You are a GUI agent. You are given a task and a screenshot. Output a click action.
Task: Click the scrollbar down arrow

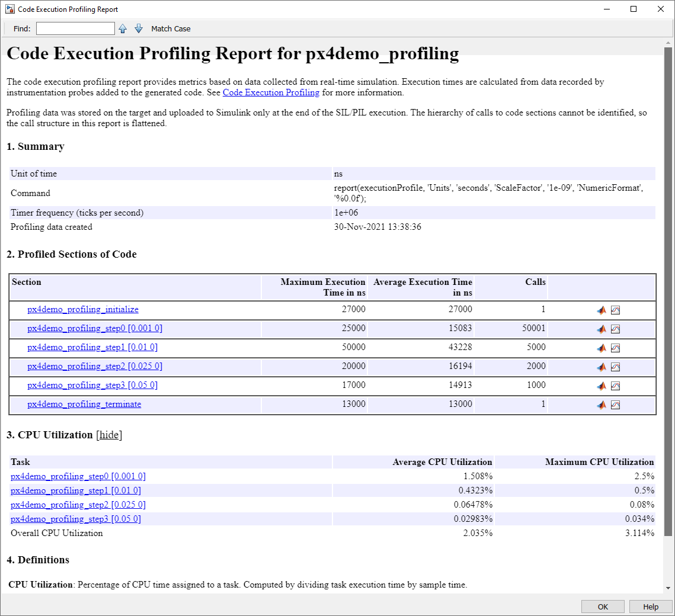(x=668, y=588)
